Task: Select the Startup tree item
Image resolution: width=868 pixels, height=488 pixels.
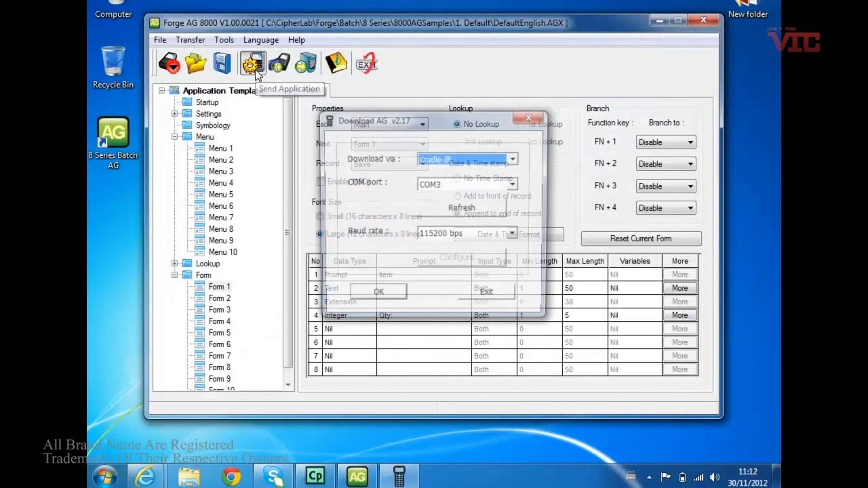Action: pyautogui.click(x=207, y=102)
